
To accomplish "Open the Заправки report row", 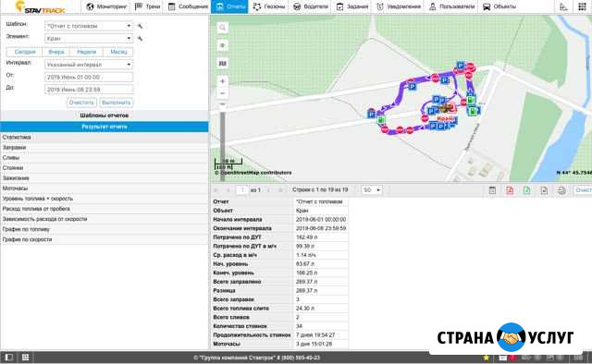I will 105,148.
